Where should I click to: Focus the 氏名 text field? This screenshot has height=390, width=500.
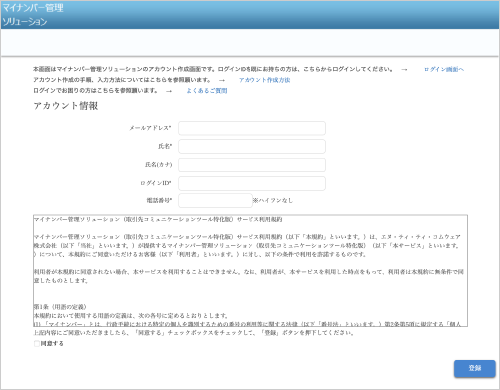[252, 147]
